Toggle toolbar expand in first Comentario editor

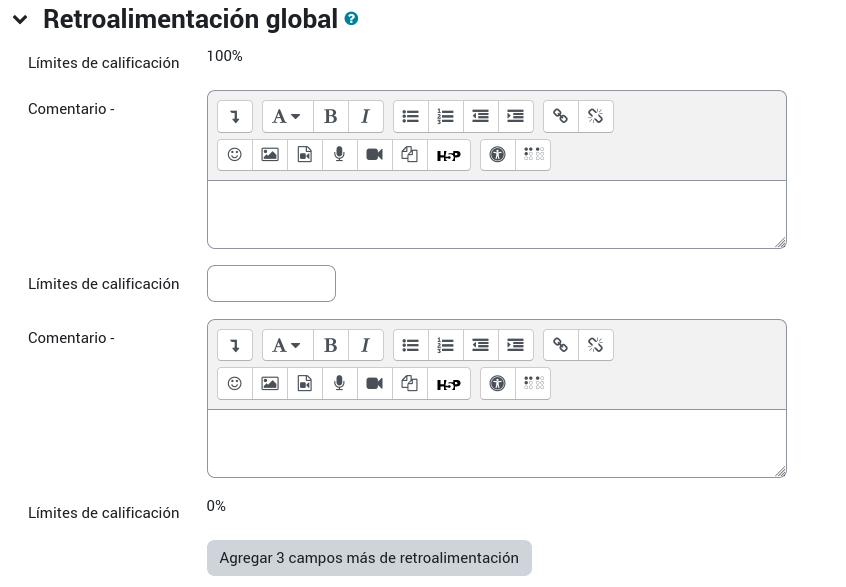235,117
